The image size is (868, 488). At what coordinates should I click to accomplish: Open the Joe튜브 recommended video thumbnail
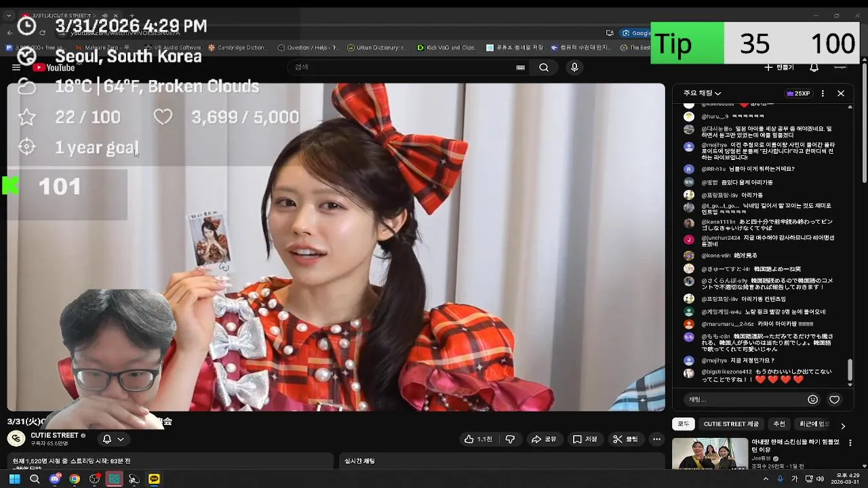710,453
